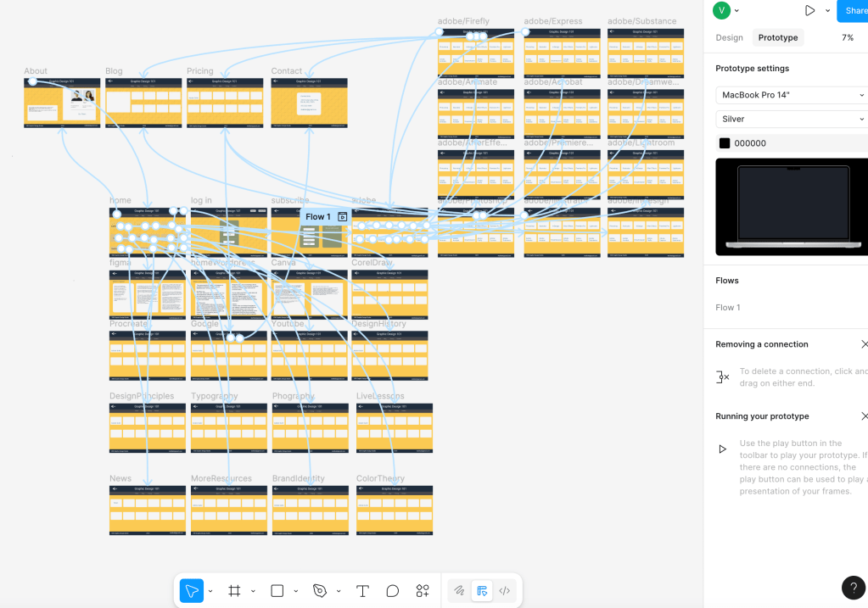Image resolution: width=868 pixels, height=608 pixels.
Task: Open the Silver device color dropdown
Action: pos(791,119)
